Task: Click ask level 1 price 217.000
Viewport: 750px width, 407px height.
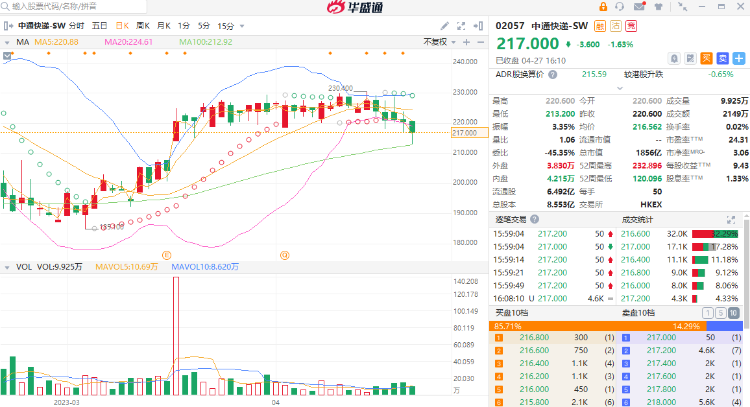Action: point(662,337)
